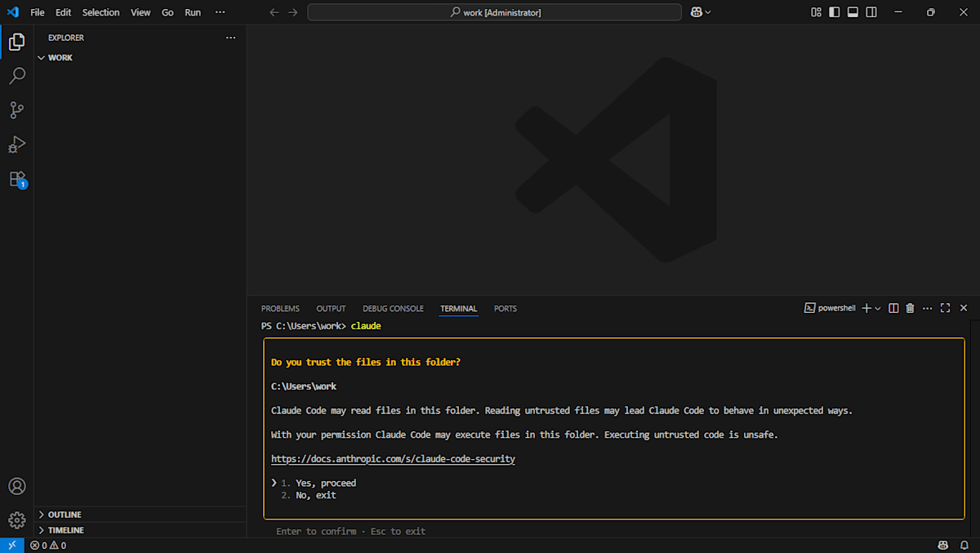Open the Explorer view in activity bar
Screen dimensions: 980x553
(x=16, y=42)
